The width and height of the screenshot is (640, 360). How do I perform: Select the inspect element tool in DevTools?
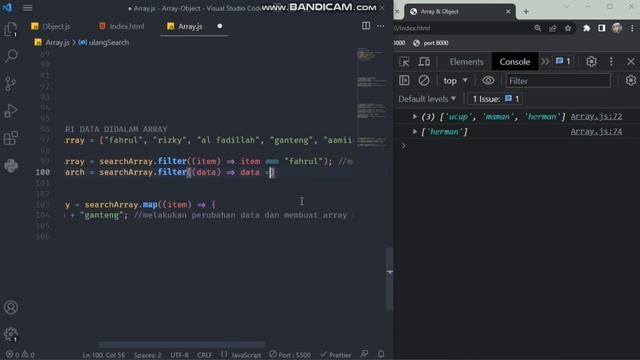[404, 62]
